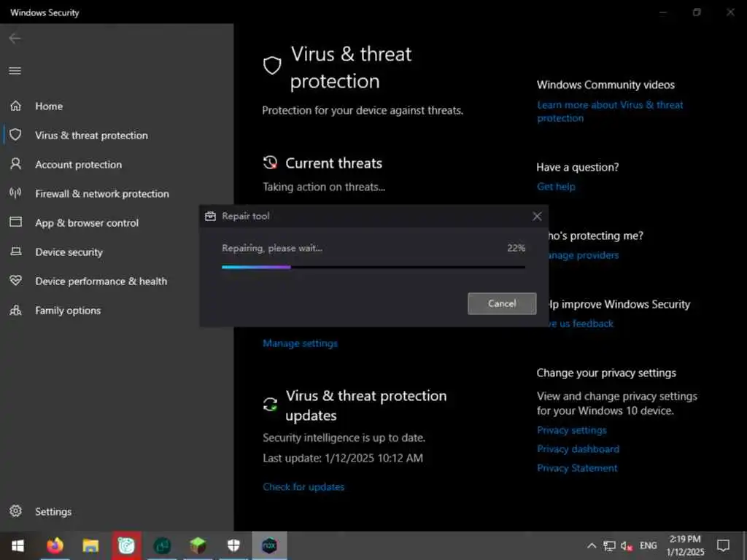Open Account protection section

tap(78, 164)
